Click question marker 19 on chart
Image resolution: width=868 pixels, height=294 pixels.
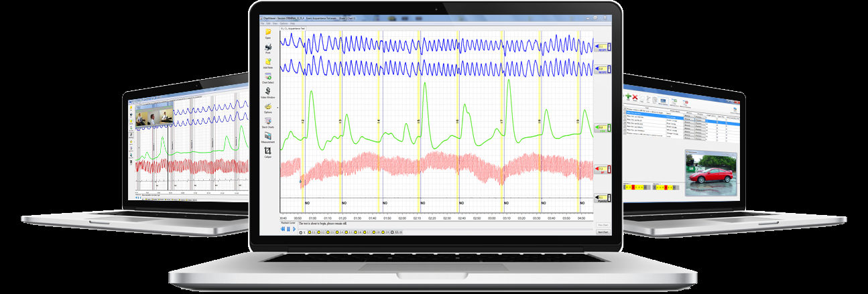pyautogui.click(x=578, y=122)
